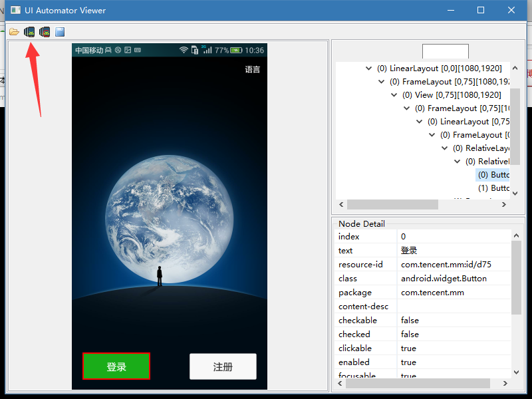The width and height of the screenshot is (532, 399).
Task: Click Node Detail scroll down arrow
Action: click(x=517, y=372)
